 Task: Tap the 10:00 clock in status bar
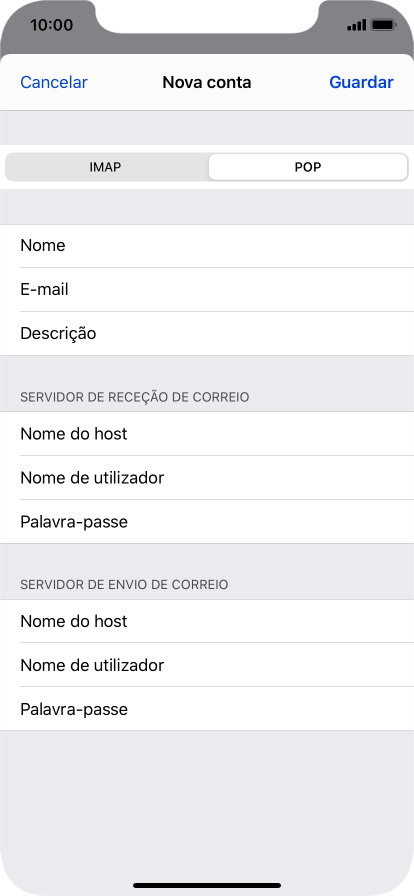pyautogui.click(x=51, y=25)
